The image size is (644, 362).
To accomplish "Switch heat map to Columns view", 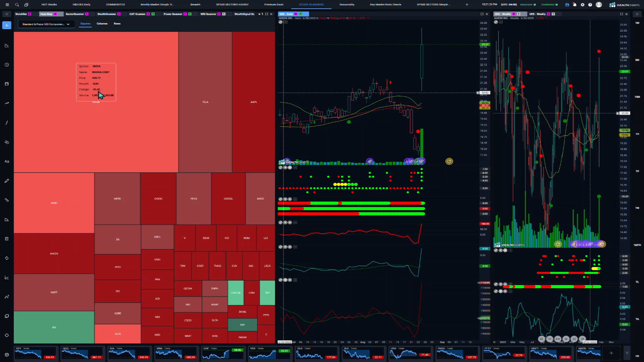I will 102,24.
